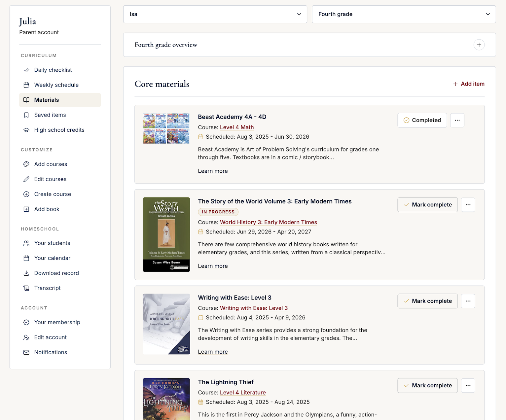Click the Core materials heading
The width and height of the screenshot is (506, 420).
pos(162,84)
